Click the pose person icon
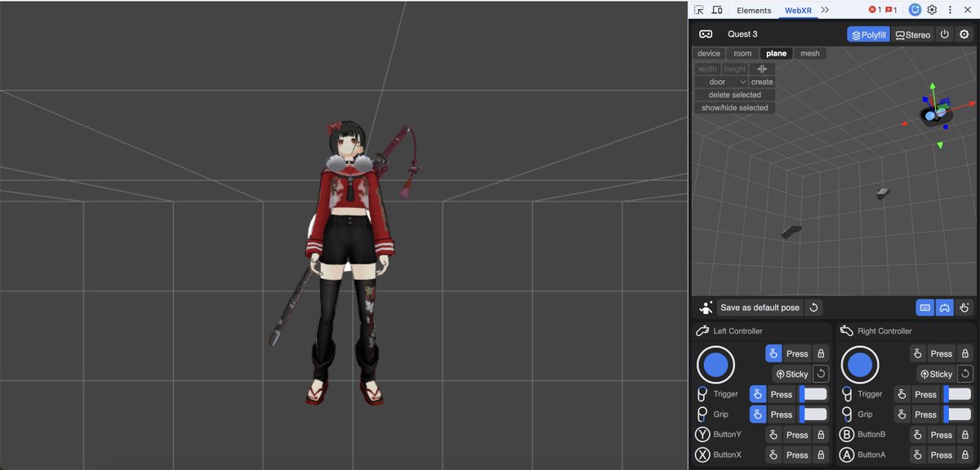 tap(706, 308)
